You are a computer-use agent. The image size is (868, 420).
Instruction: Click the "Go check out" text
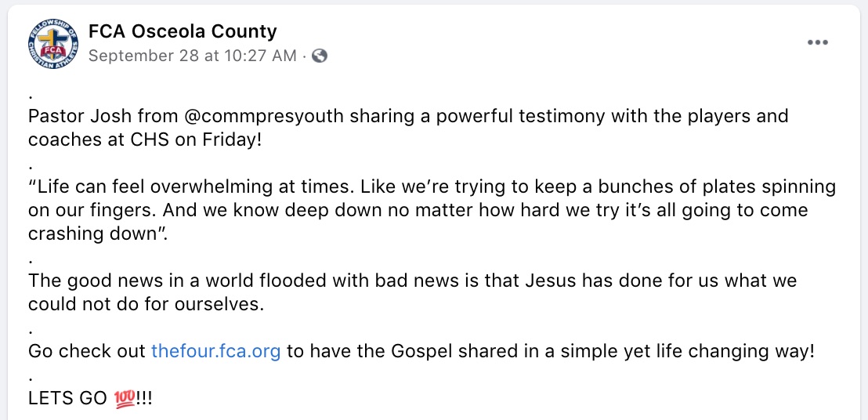87,351
